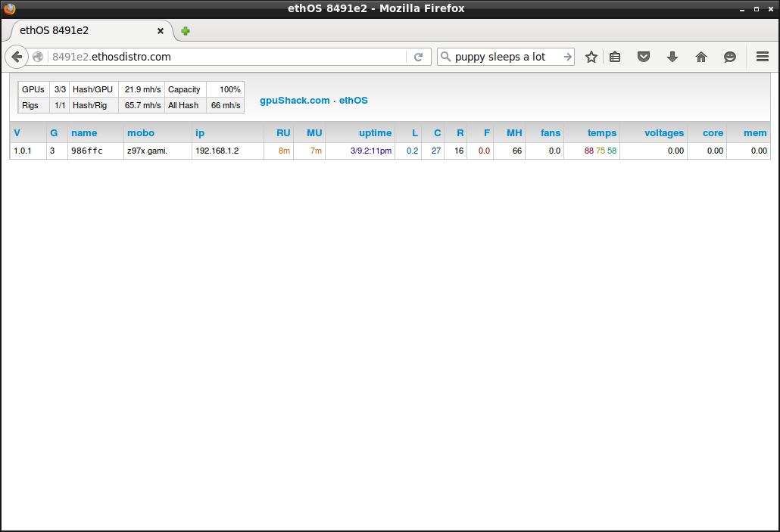Image resolution: width=780 pixels, height=532 pixels.
Task: Go to the Home page icon
Action: 701,57
